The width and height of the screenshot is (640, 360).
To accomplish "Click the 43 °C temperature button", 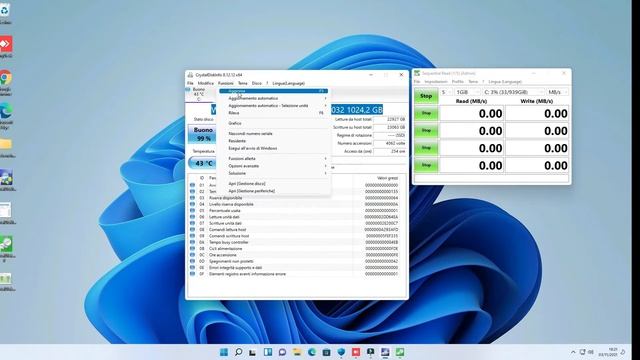I will 203,163.
